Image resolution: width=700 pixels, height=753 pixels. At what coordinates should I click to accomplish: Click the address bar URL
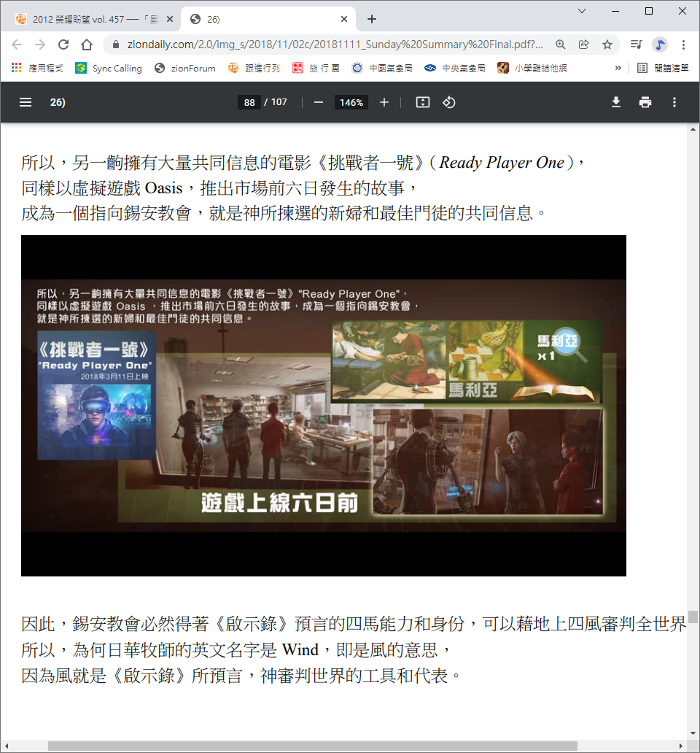tap(335, 45)
